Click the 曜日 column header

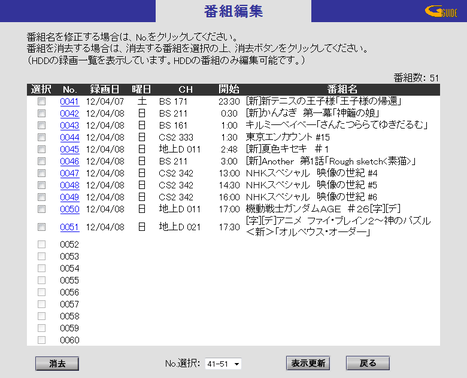(x=141, y=89)
